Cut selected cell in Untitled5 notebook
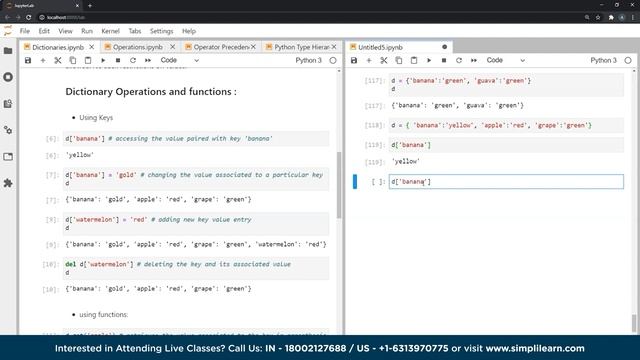 [x=384, y=60]
